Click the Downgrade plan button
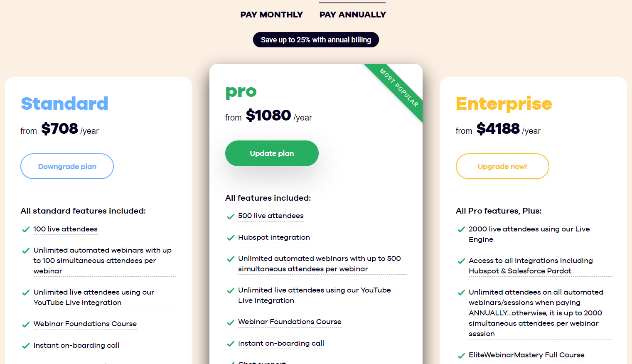 (67, 166)
